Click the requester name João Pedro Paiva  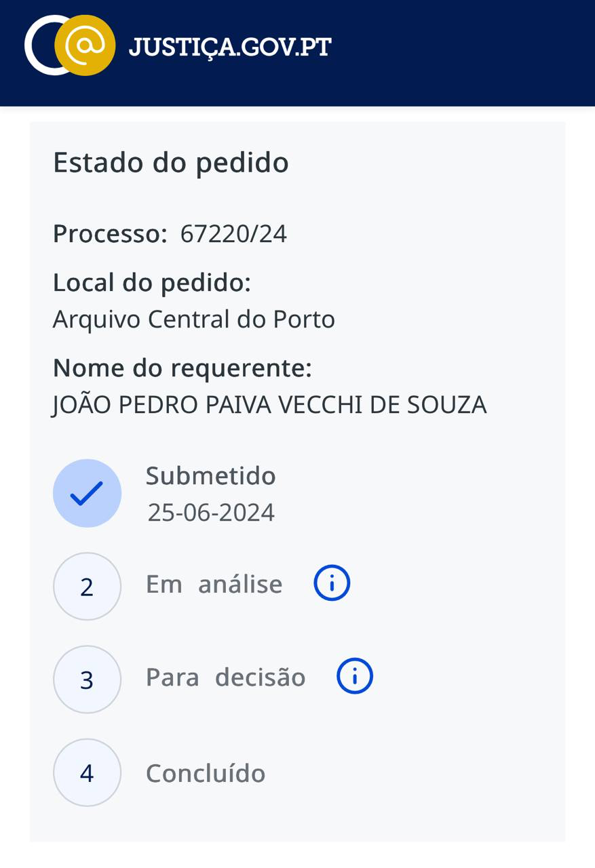point(269,405)
